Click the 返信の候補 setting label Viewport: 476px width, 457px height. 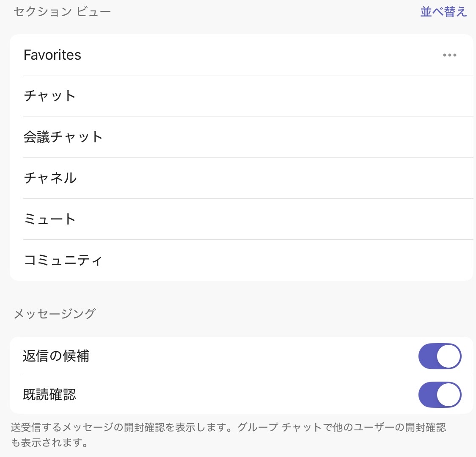pos(56,356)
